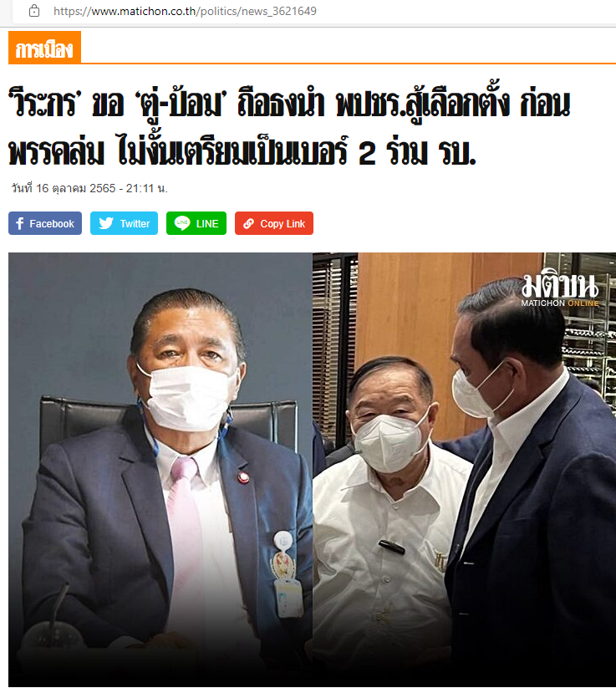Share the article via the Facebook label
616x688 pixels.
point(52,224)
